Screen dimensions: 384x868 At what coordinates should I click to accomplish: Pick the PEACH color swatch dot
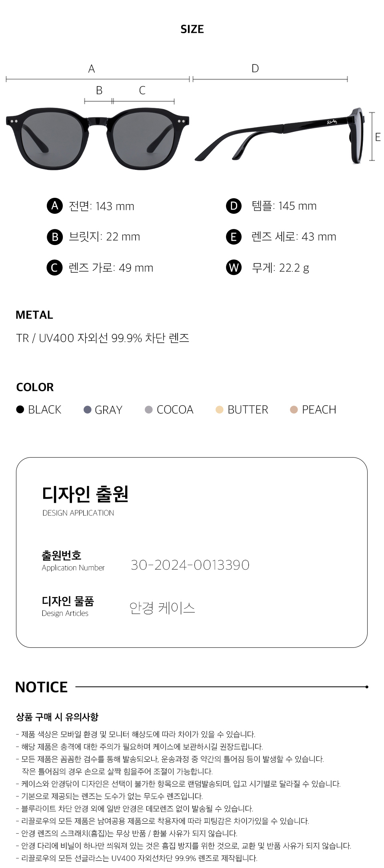pyautogui.click(x=294, y=410)
